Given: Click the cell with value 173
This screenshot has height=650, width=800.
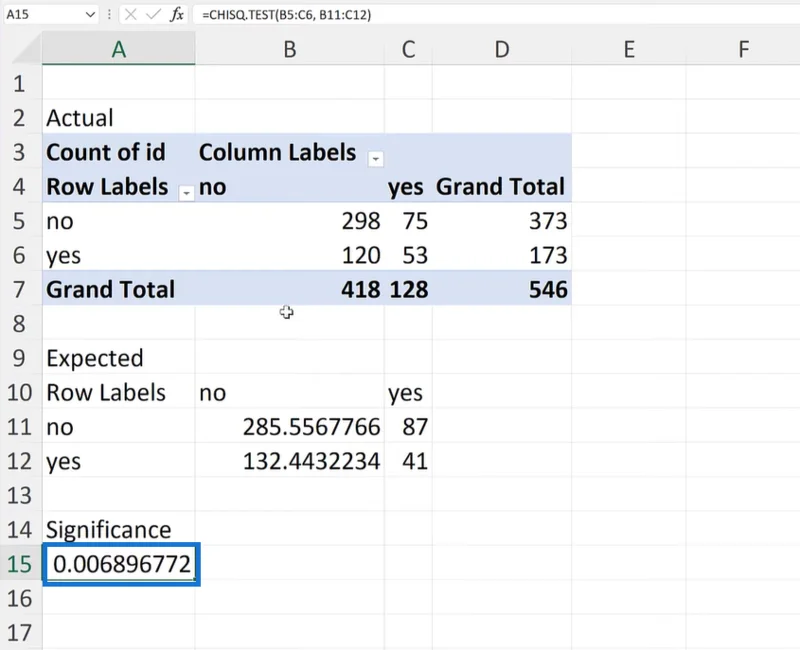Looking at the screenshot, I should click(x=502, y=255).
